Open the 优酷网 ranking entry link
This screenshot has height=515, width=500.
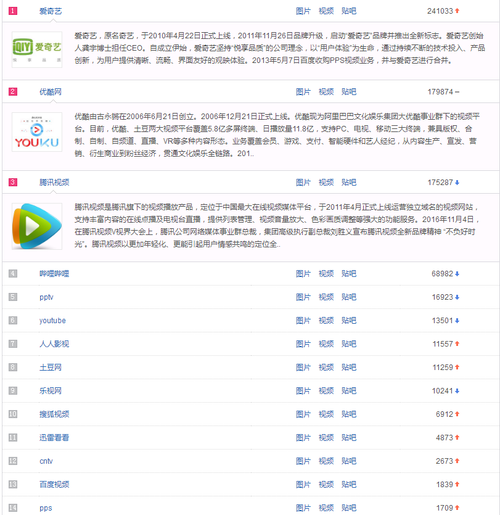click(50, 92)
